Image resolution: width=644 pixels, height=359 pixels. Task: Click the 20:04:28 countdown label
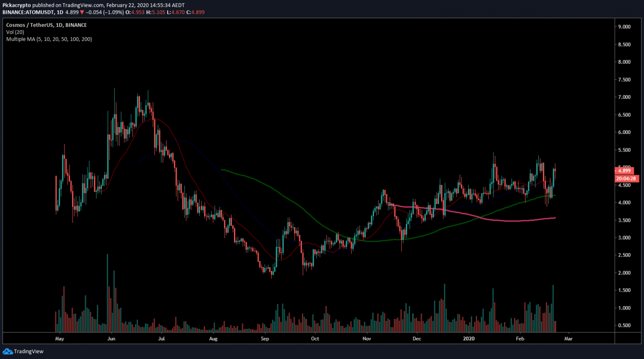(626, 179)
